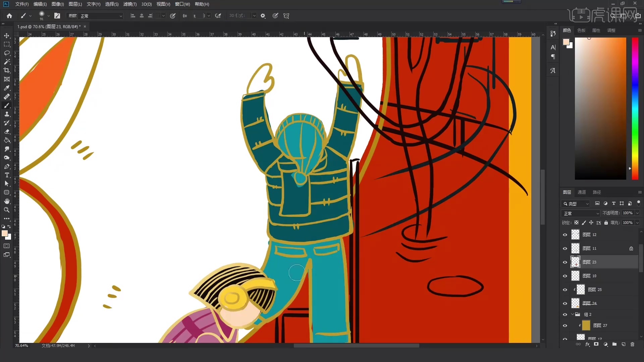
Task: Open the Character panel icon
Action: [x=553, y=47]
